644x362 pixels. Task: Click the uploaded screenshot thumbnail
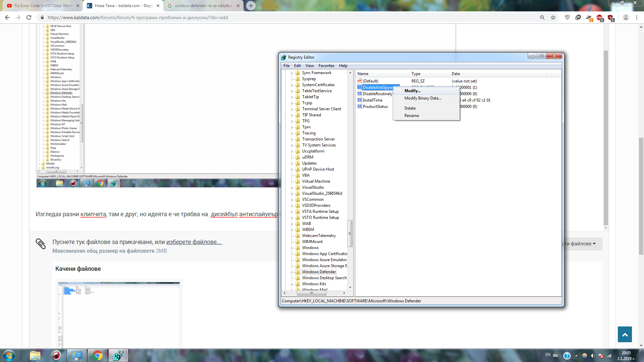pos(119,314)
